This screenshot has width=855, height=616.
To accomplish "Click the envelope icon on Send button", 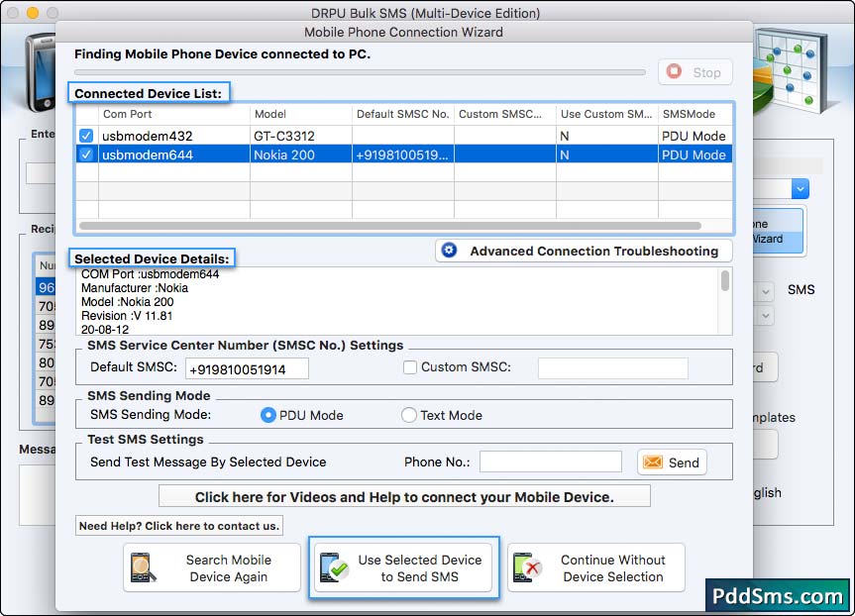I will tap(653, 462).
